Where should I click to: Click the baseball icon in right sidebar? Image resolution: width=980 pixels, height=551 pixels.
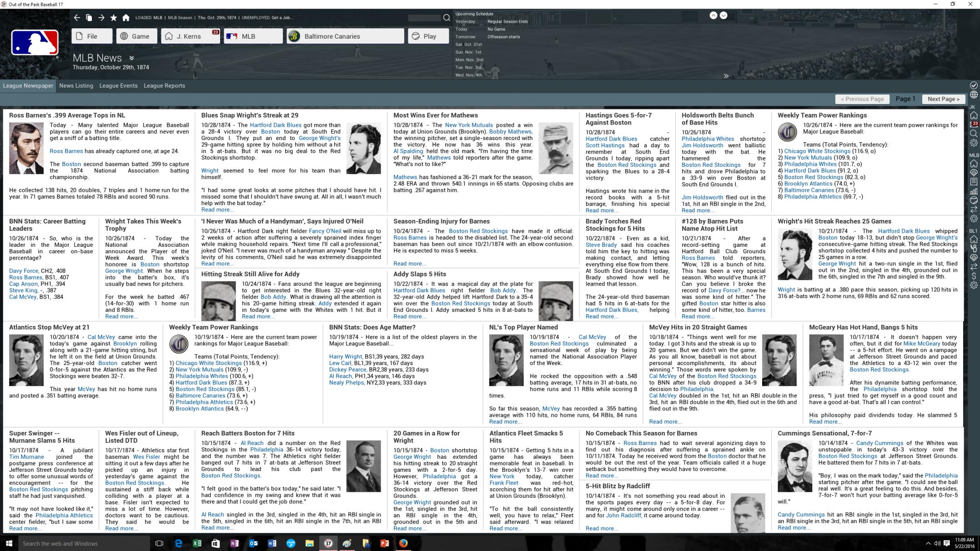point(974,200)
